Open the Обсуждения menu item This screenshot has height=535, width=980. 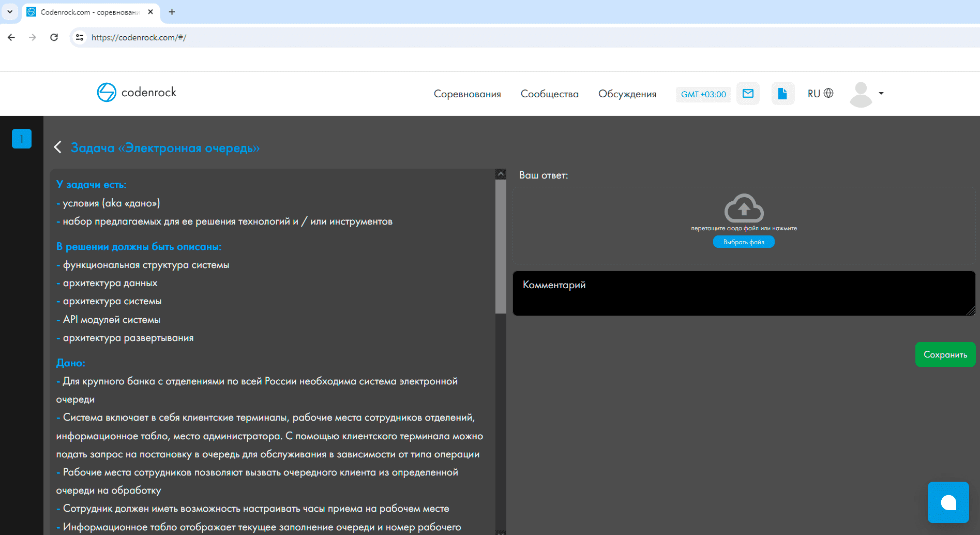[627, 94]
